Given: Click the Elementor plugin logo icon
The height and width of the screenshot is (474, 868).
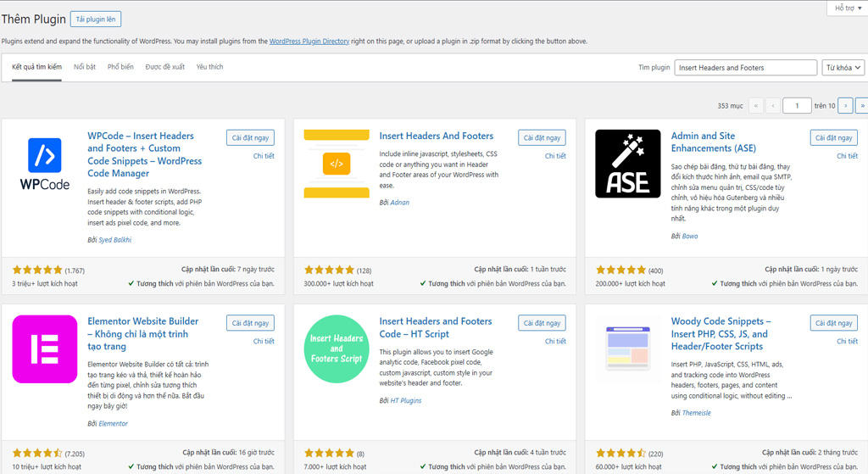Looking at the screenshot, I should pyautogui.click(x=45, y=349).
